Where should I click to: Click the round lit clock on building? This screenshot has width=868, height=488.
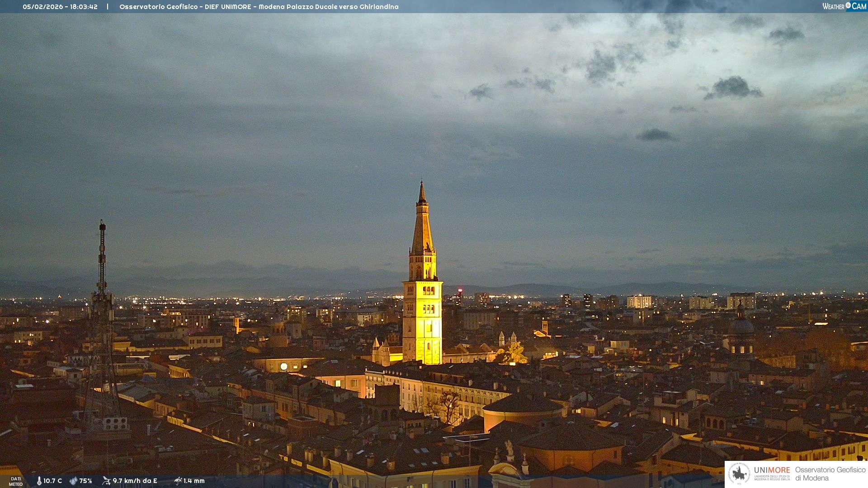pos(284,366)
